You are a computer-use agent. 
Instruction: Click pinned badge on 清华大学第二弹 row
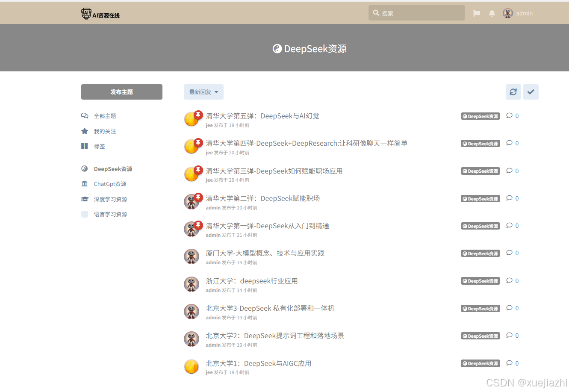click(x=198, y=197)
